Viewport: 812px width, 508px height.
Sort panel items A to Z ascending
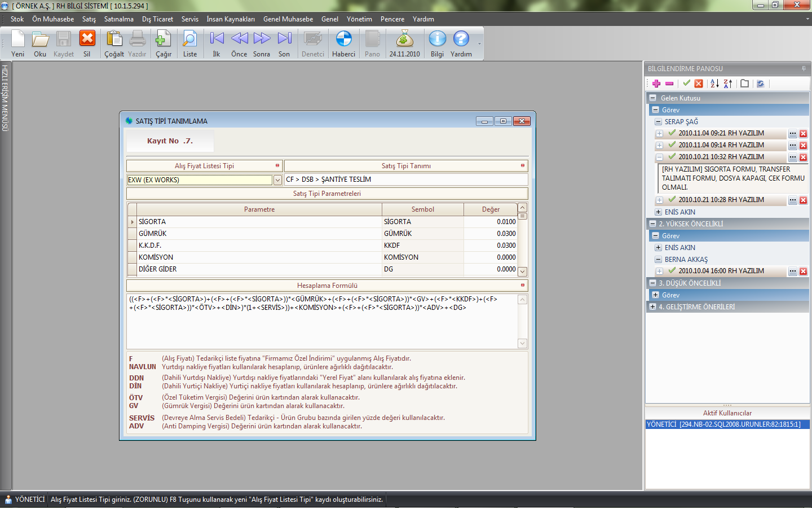pyautogui.click(x=714, y=84)
